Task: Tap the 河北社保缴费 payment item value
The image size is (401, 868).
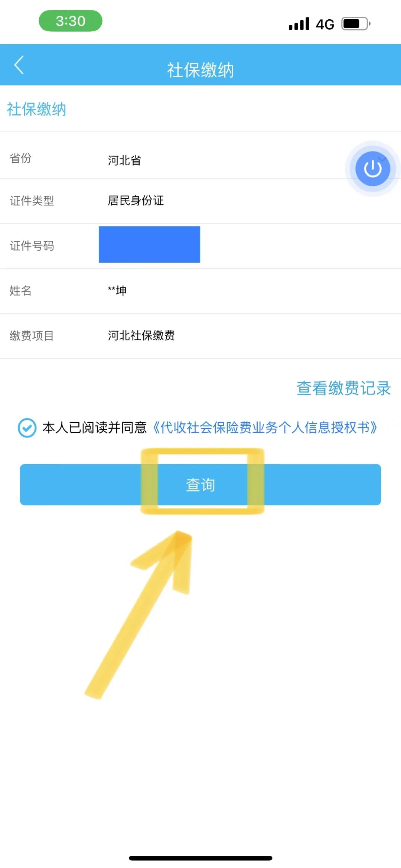Action: pyautogui.click(x=141, y=336)
